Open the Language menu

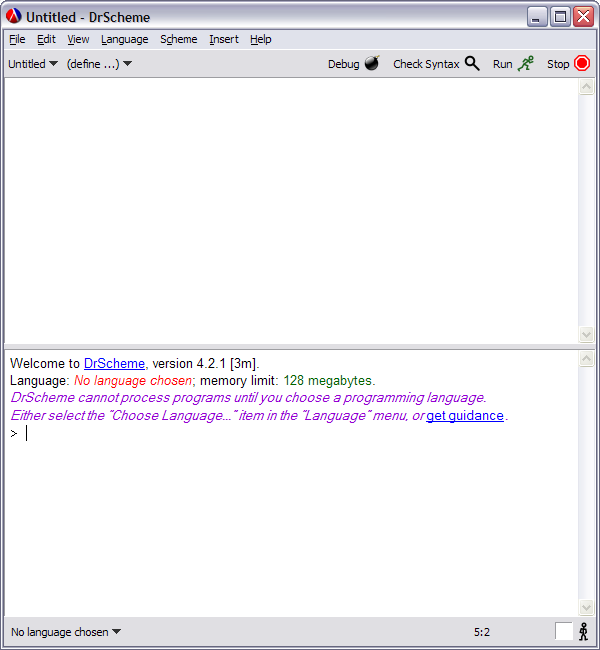tap(124, 39)
